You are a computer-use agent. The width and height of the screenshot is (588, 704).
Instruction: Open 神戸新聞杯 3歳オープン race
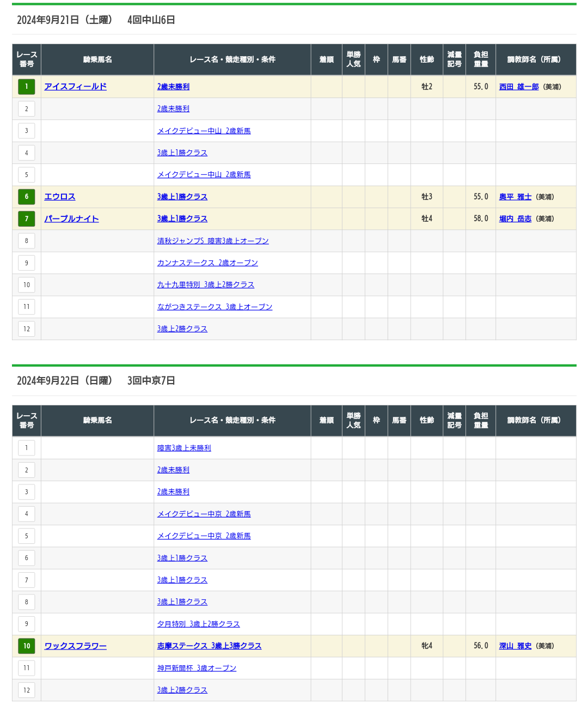tap(197, 668)
